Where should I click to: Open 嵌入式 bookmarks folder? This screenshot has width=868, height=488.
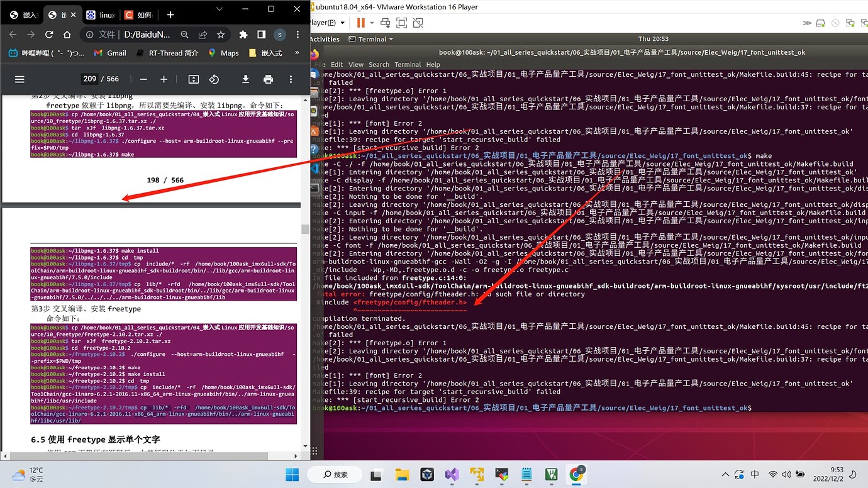tap(265, 53)
